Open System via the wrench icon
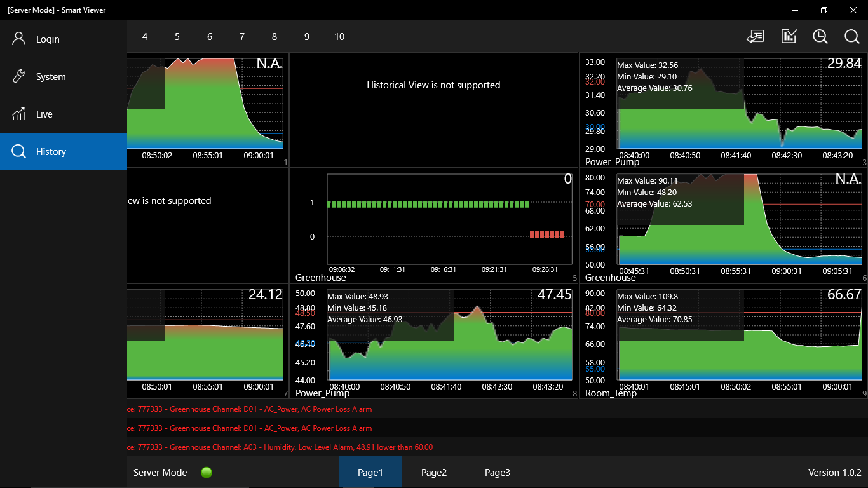Viewport: 868px width, 488px height. 19,76
